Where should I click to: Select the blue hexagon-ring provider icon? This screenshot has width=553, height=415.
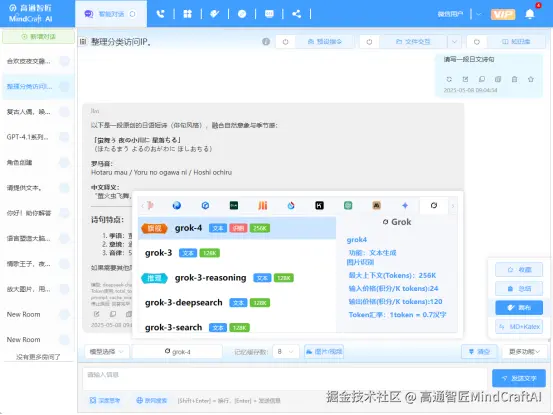205,205
